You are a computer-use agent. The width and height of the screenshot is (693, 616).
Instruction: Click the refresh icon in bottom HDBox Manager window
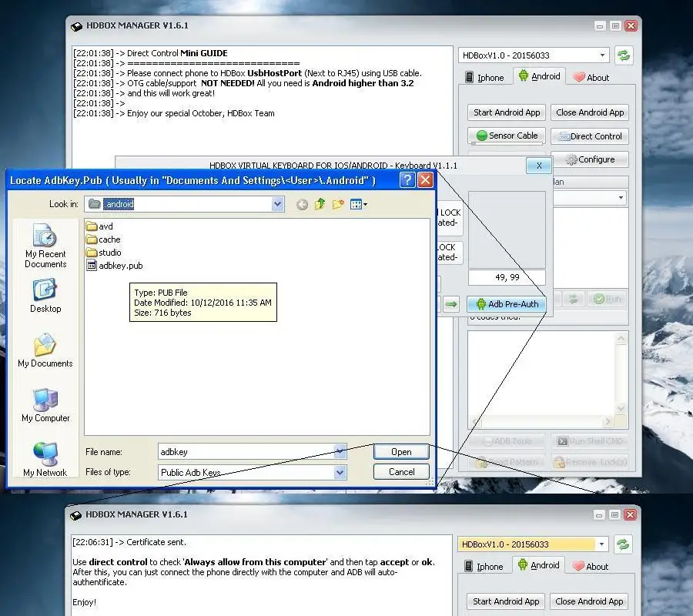623,544
